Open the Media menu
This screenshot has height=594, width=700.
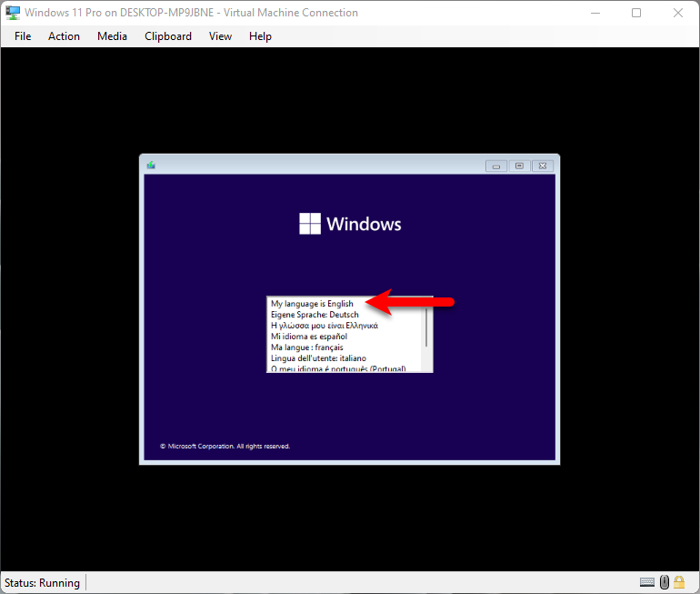coord(112,36)
